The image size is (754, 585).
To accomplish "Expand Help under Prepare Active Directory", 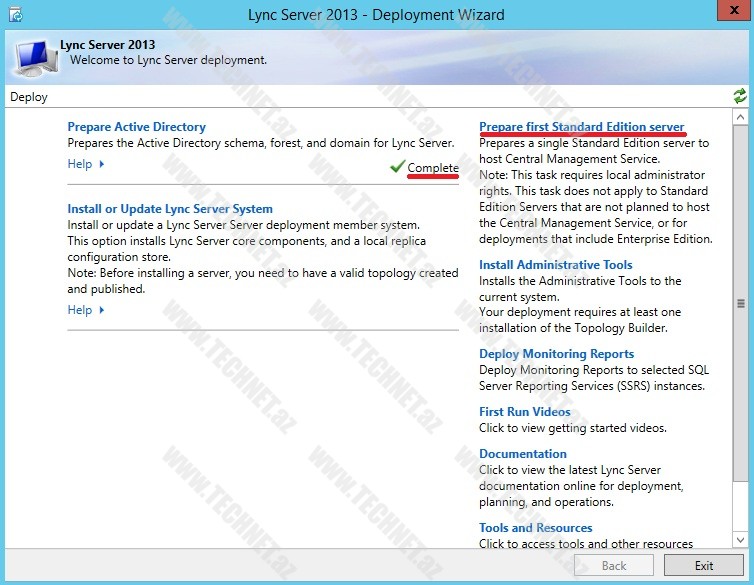I will pos(86,164).
